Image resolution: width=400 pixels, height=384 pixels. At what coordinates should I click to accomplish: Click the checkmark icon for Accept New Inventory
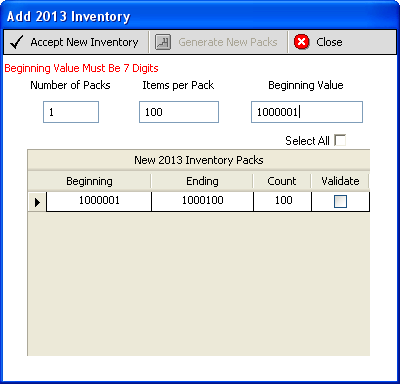click(x=16, y=42)
